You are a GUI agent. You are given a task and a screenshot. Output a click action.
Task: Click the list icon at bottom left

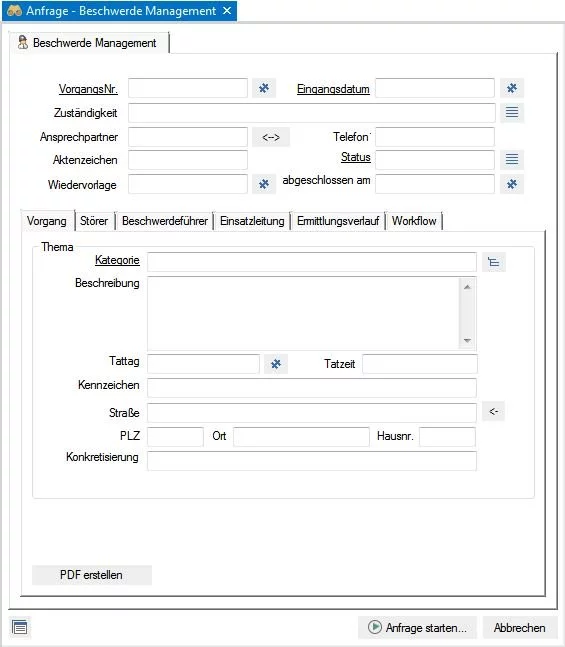(x=19, y=628)
